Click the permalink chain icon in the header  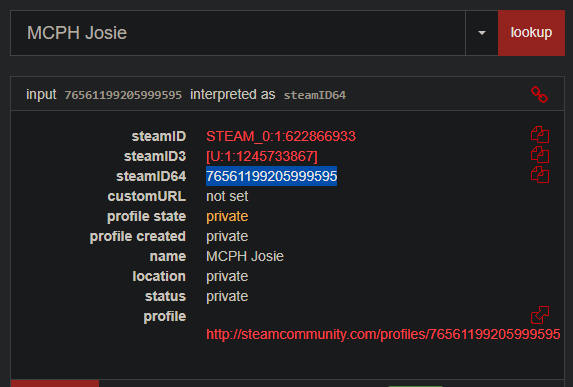click(539, 95)
